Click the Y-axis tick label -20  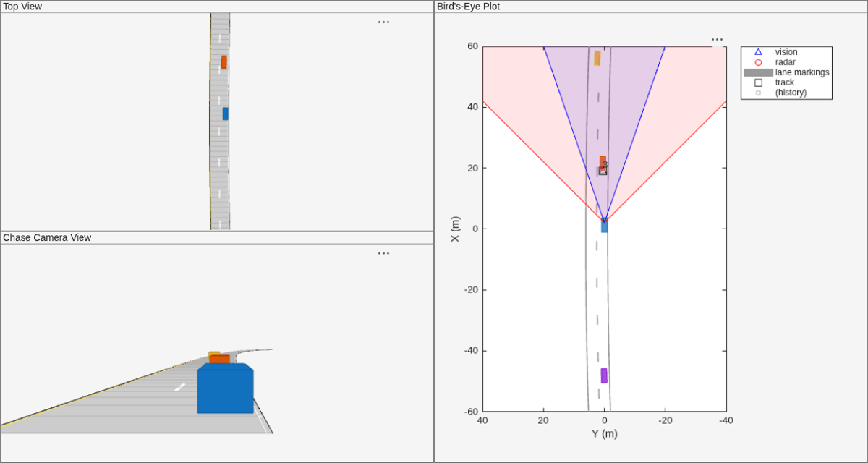(x=665, y=420)
